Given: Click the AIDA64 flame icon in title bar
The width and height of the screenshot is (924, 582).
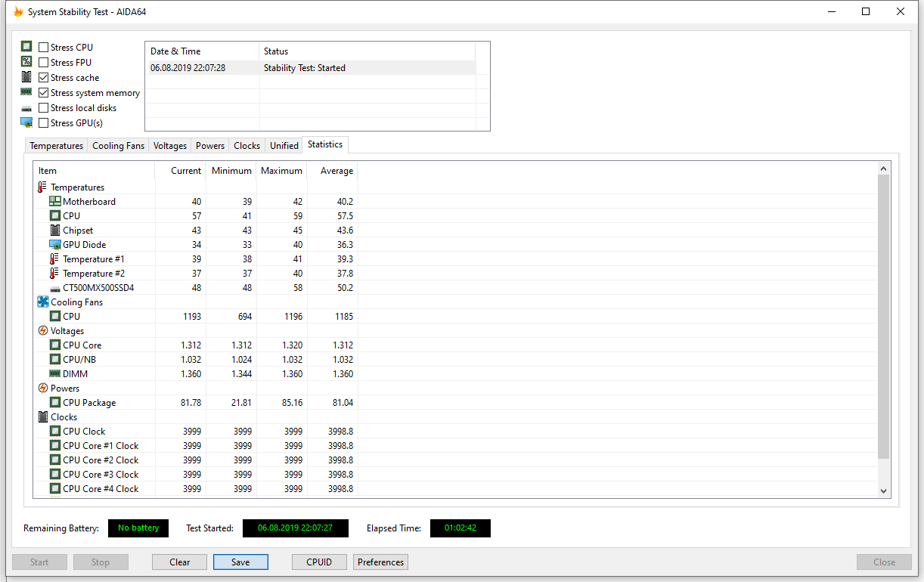Looking at the screenshot, I should pos(18,12).
